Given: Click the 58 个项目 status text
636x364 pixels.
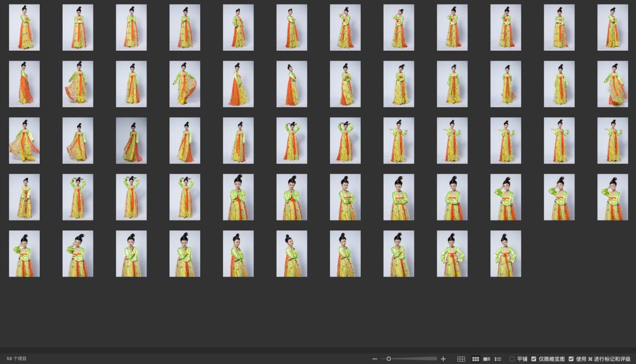Looking at the screenshot, I should click(x=17, y=359).
